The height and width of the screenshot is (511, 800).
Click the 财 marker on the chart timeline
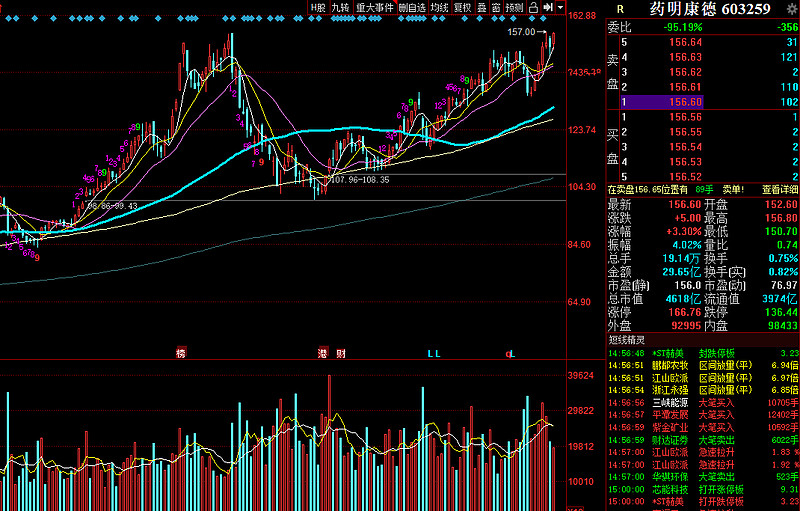pyautogui.click(x=341, y=353)
